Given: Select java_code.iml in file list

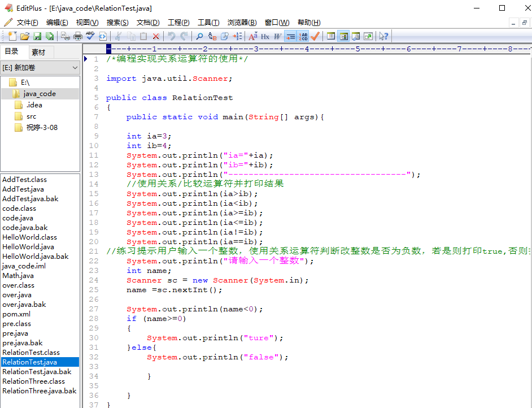Looking at the screenshot, I should coord(24,266).
